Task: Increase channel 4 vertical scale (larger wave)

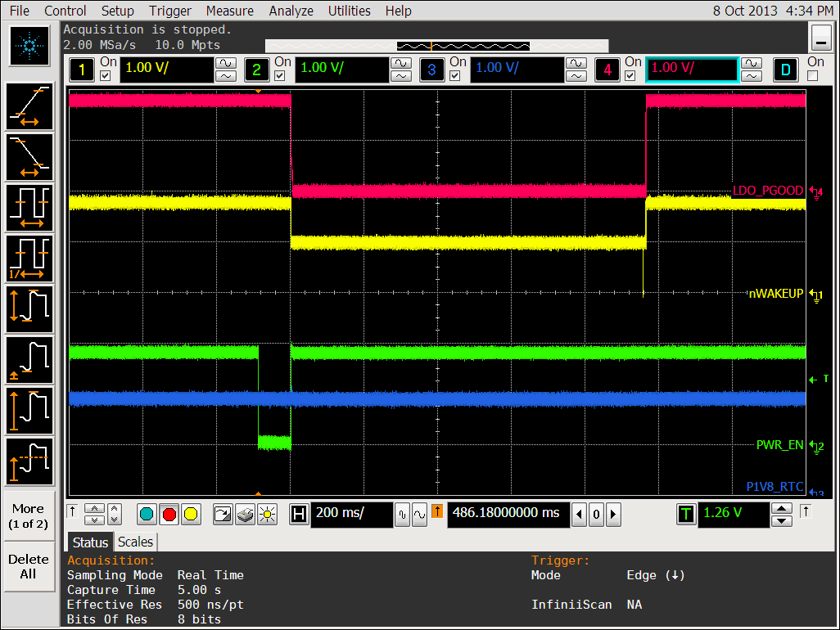Action: tap(751, 63)
